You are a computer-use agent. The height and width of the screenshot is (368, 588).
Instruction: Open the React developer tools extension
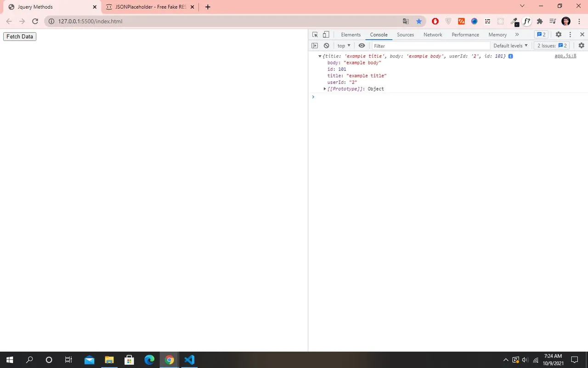pos(501,21)
